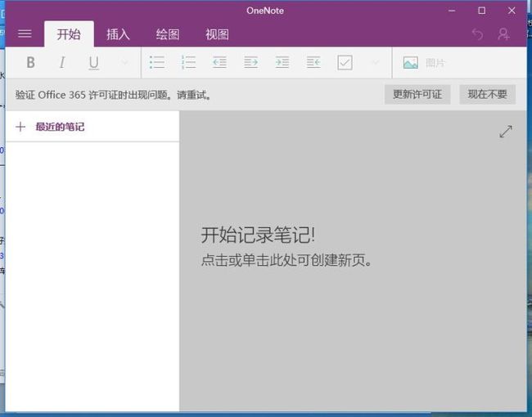
Task: Click the 图片 label
Action: click(435, 63)
